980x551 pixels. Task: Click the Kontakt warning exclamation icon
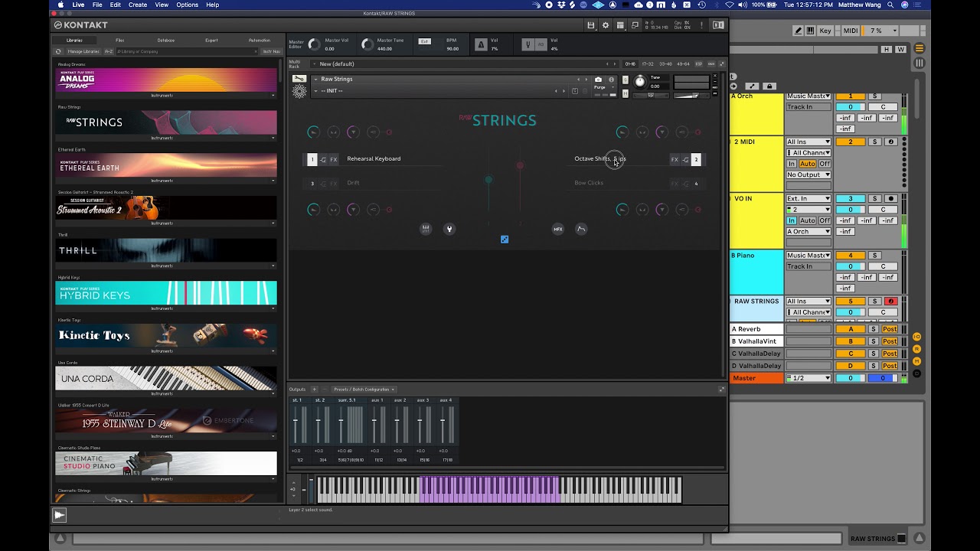pyautogui.click(x=700, y=25)
